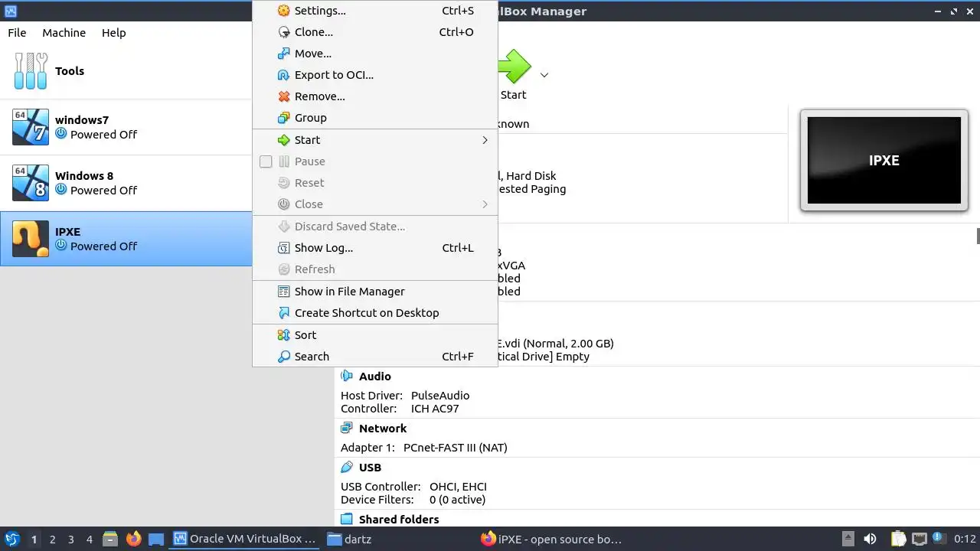Click the Shared folders icon
The height and width of the screenshot is (551, 980).
pyautogui.click(x=347, y=520)
